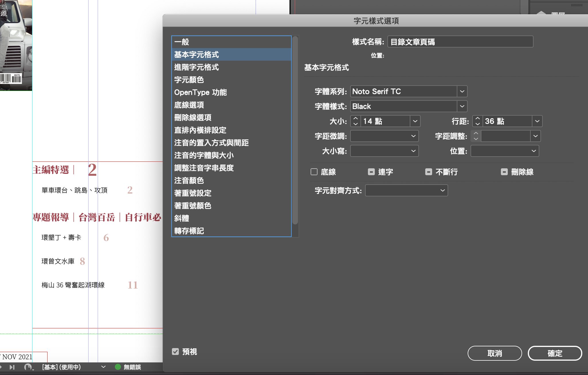Expand the 字體系列 font family dropdown
This screenshot has width=588, height=375.
pos(462,91)
